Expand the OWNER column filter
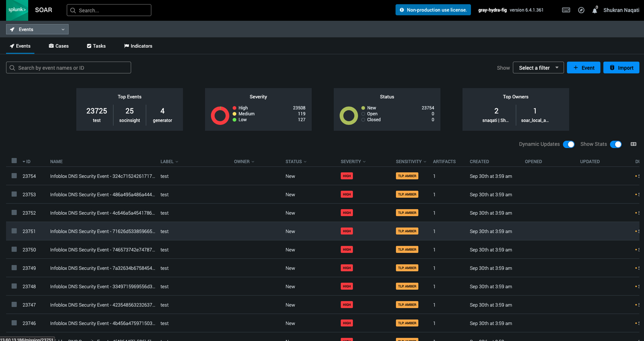Viewport: 644px width, 341px height. 244,161
